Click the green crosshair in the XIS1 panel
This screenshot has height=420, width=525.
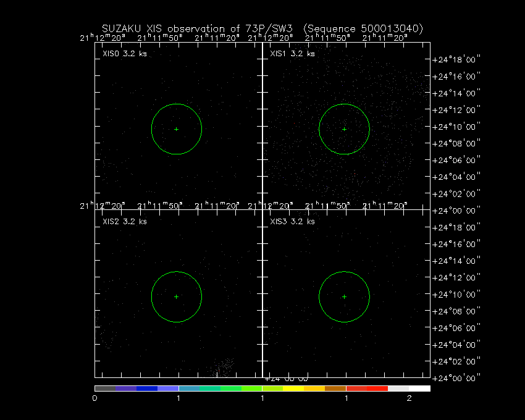344,129
